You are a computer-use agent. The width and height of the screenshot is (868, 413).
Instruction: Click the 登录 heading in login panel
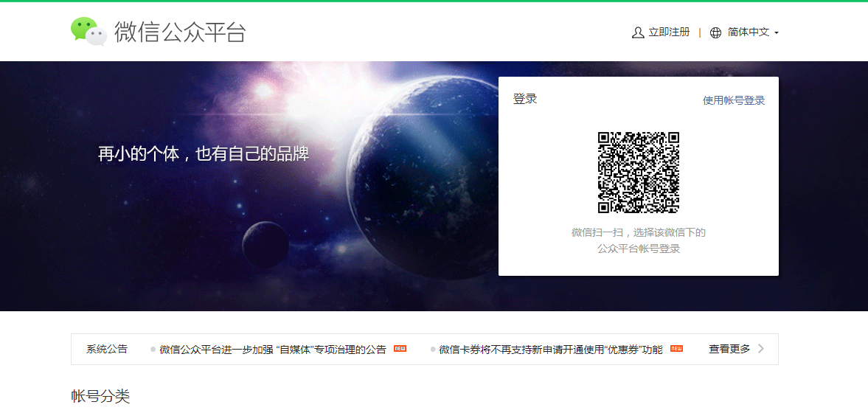click(525, 99)
